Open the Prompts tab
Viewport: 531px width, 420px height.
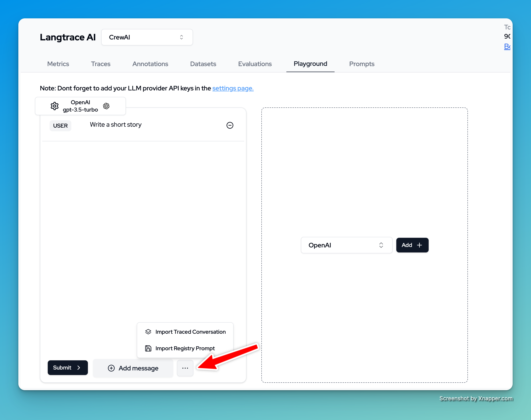click(x=361, y=64)
